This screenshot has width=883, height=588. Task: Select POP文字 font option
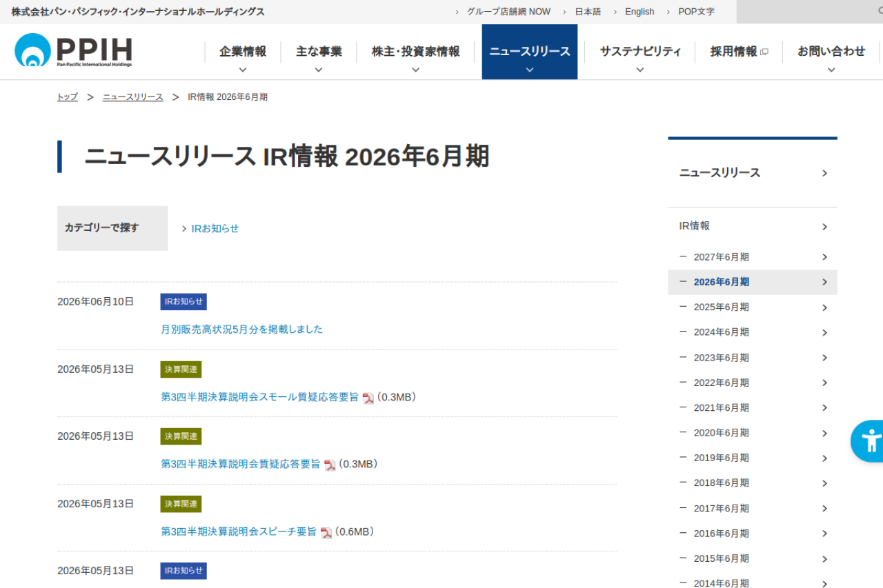pyautogui.click(x=696, y=12)
